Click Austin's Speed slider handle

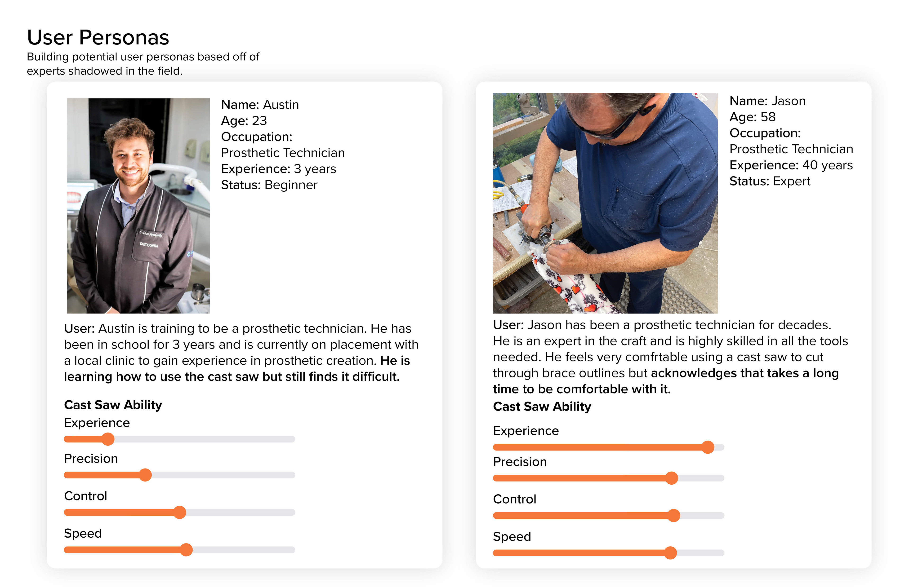pyautogui.click(x=186, y=550)
